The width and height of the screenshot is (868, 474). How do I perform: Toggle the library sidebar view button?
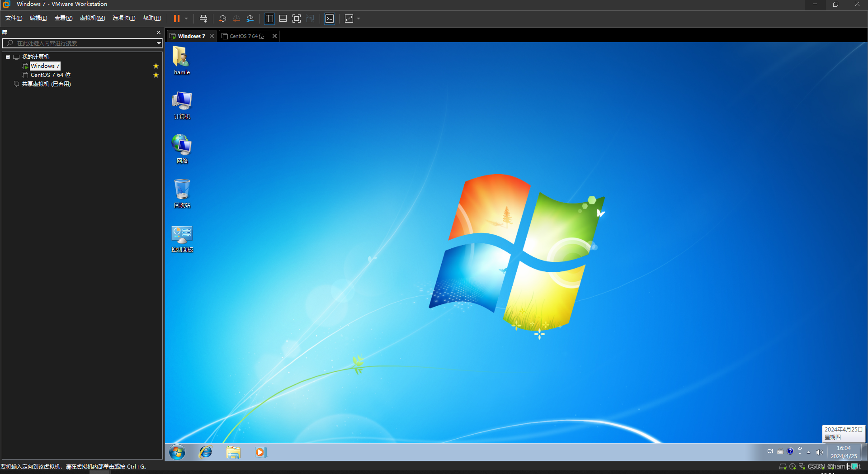tap(269, 19)
